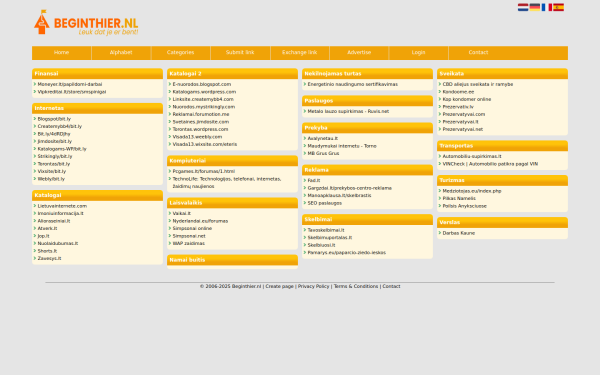Click the Nyderlandai.eu/forumas link
Image resolution: width=600 pixels, height=375 pixels.
point(200,221)
